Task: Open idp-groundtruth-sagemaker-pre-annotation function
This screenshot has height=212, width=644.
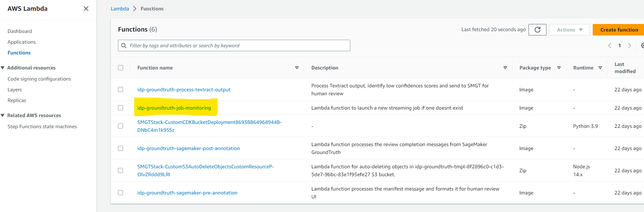Action: (187, 193)
